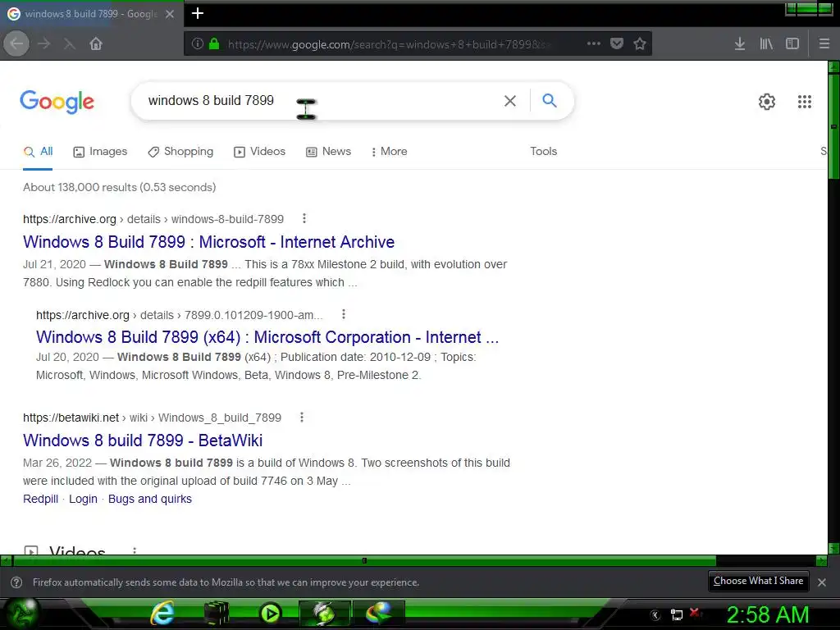840x630 pixels.
Task: Switch to the Images results tab
Action: (100, 152)
